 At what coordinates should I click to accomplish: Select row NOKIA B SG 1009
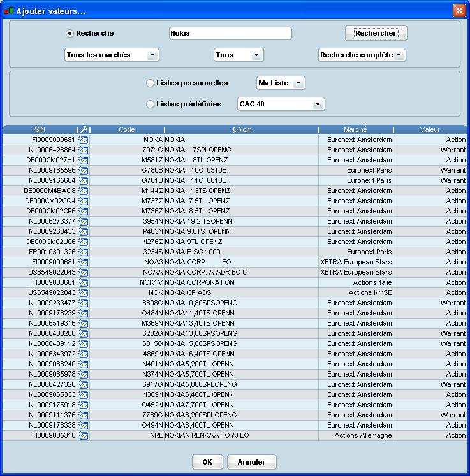pyautogui.click(x=235, y=252)
